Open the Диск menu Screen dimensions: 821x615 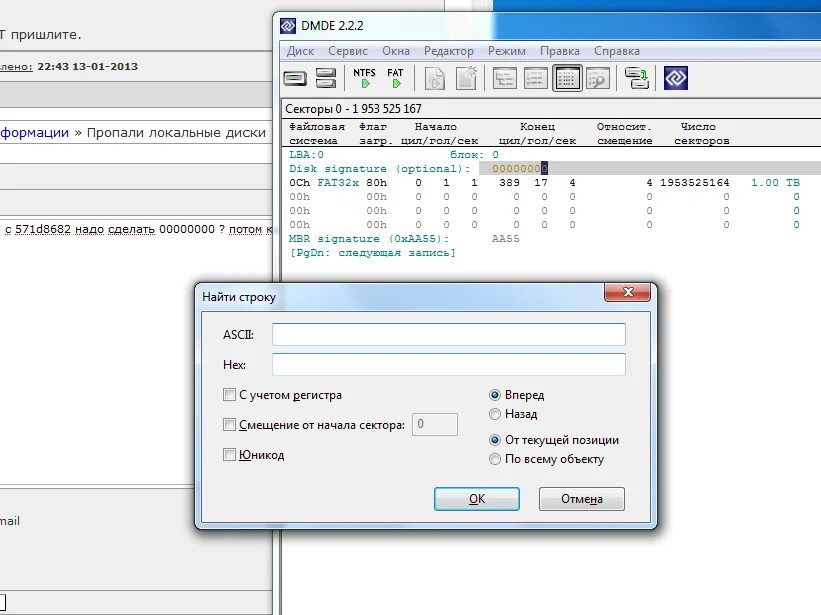coord(300,51)
